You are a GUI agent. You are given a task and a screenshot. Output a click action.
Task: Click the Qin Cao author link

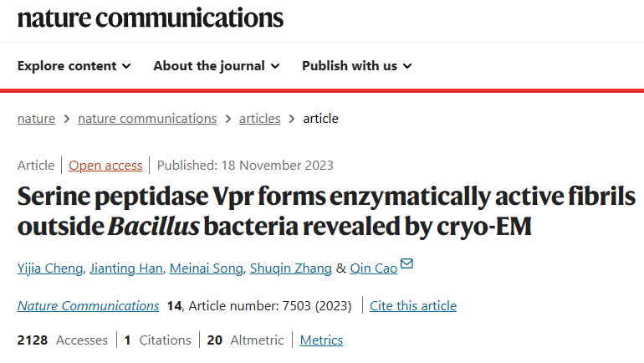(374, 268)
